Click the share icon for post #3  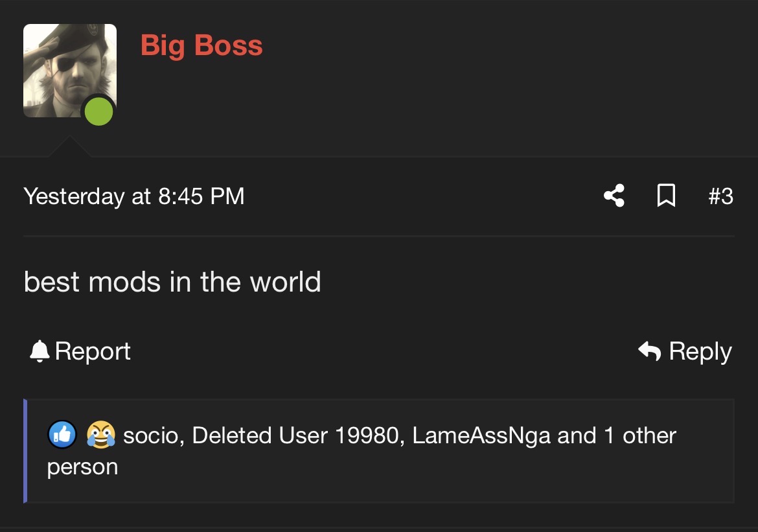point(614,196)
